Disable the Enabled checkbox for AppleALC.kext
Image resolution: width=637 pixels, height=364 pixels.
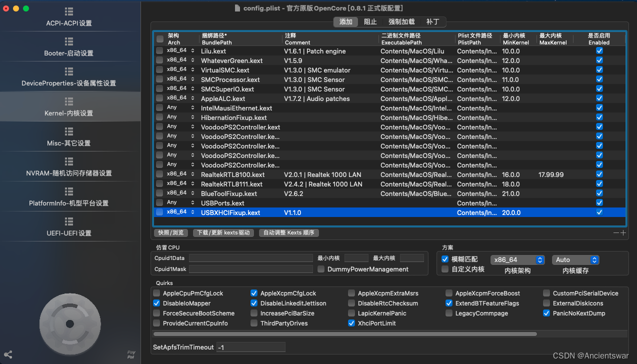tap(599, 98)
